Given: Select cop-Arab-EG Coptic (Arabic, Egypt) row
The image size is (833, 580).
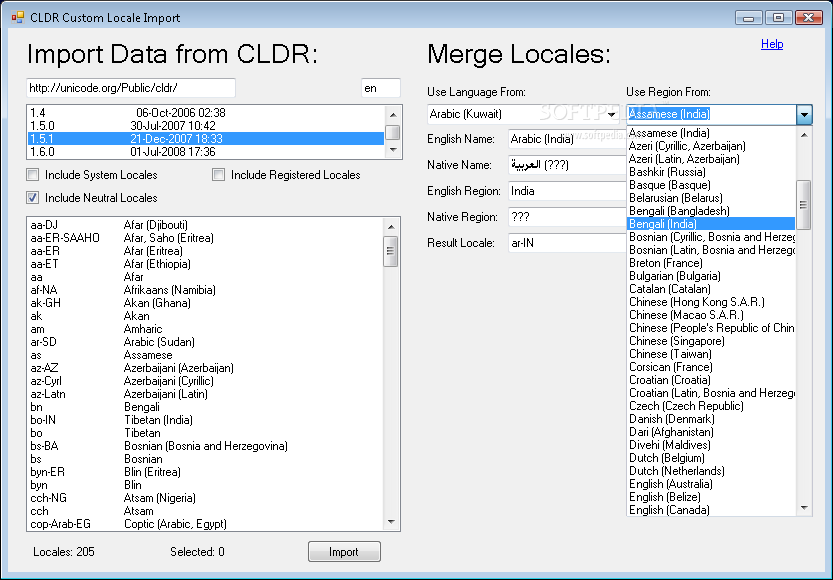Looking at the screenshot, I should coord(206,524).
